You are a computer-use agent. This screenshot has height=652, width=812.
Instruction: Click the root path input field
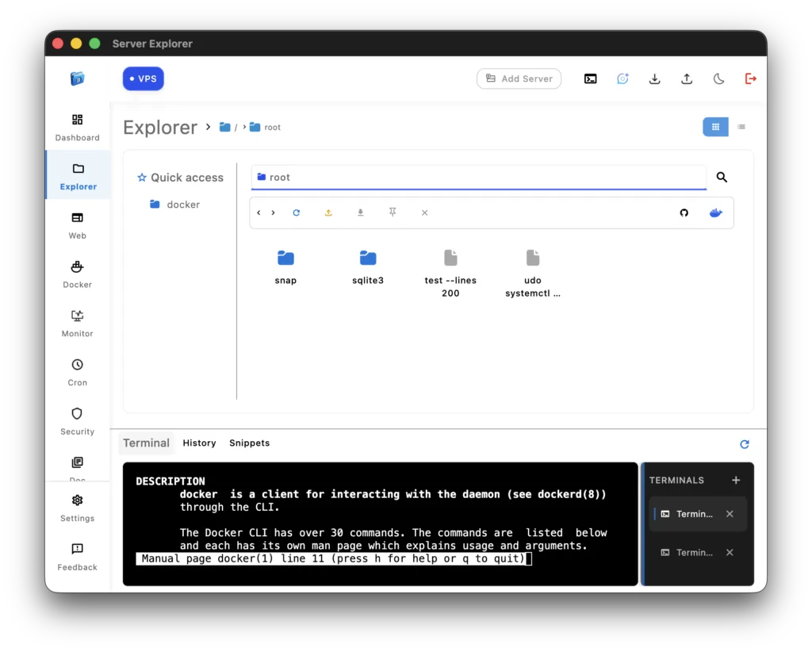pyautogui.click(x=476, y=177)
